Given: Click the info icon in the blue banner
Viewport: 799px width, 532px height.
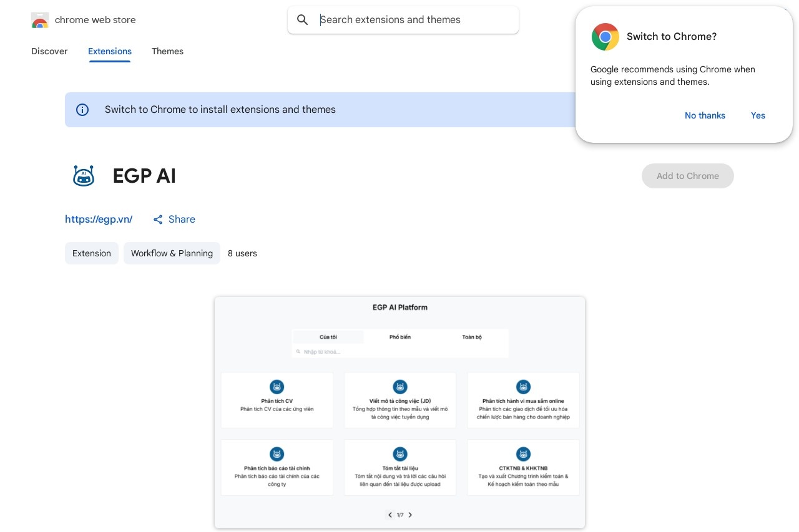Looking at the screenshot, I should (82, 110).
